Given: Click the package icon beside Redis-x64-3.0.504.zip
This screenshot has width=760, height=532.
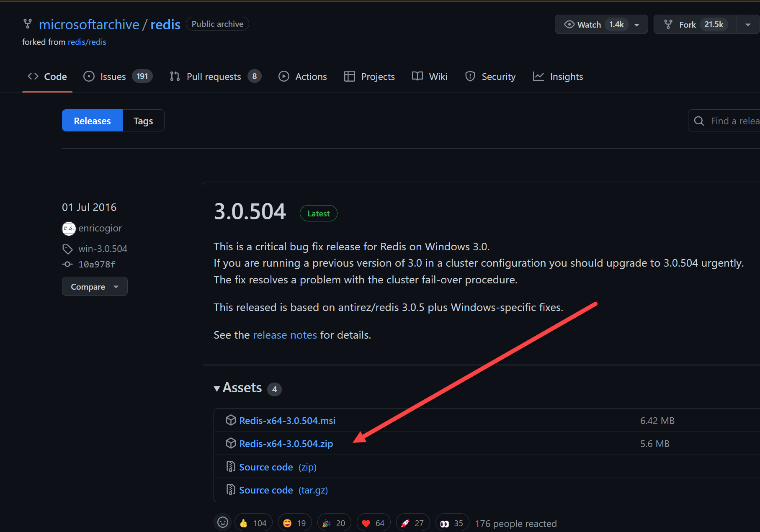Looking at the screenshot, I should pyautogui.click(x=231, y=443).
